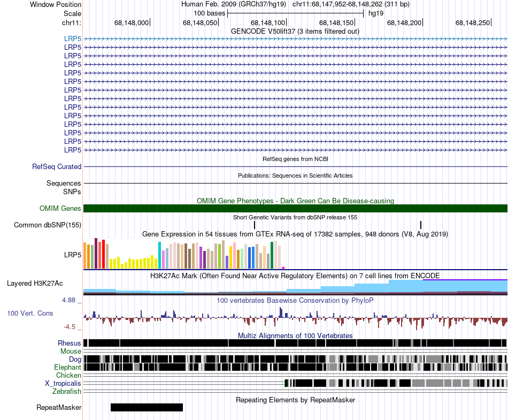Click the LRP5 label of the GTEx track
The width and height of the screenshot is (508, 420).
pos(73,255)
